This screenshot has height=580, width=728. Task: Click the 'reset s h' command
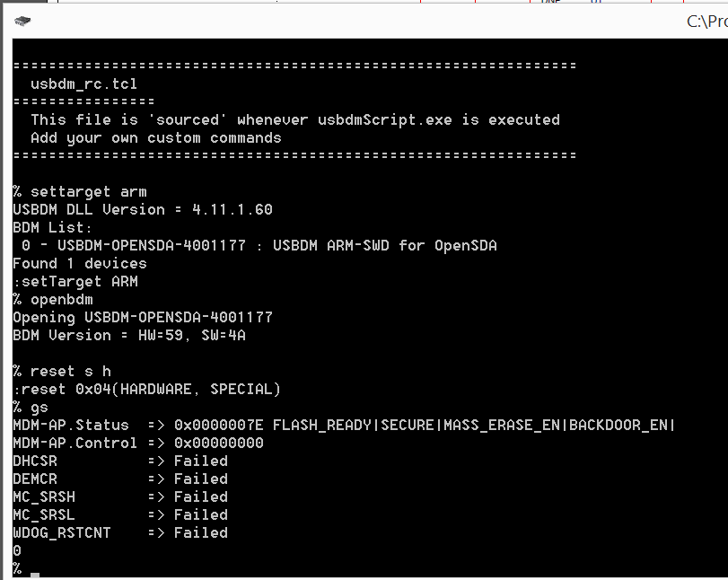[70, 371]
